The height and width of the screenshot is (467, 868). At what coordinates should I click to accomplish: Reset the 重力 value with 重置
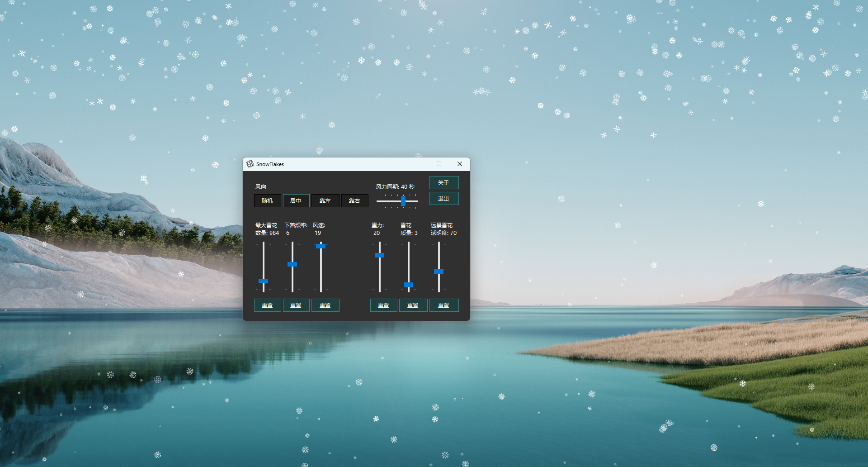tap(383, 305)
